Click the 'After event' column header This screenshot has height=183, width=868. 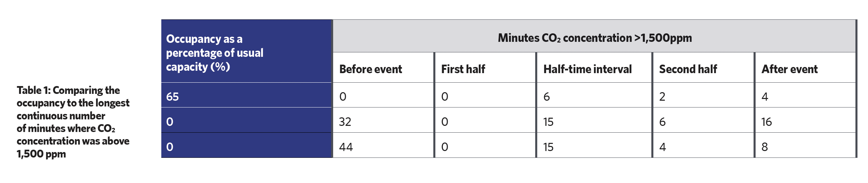(x=805, y=67)
